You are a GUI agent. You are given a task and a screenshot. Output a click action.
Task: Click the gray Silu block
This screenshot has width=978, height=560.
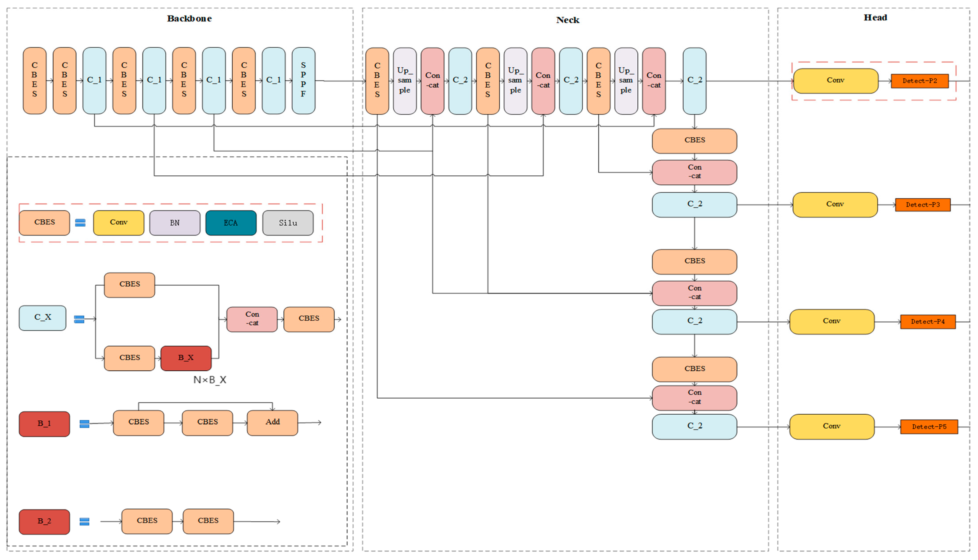click(288, 223)
